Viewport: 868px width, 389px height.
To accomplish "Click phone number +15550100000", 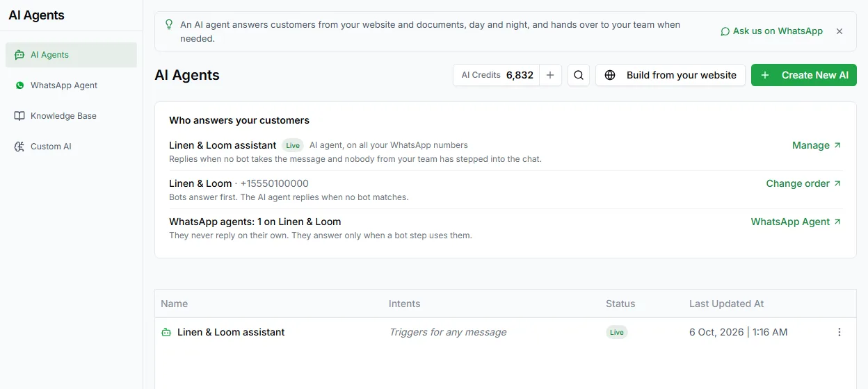I will [x=275, y=183].
